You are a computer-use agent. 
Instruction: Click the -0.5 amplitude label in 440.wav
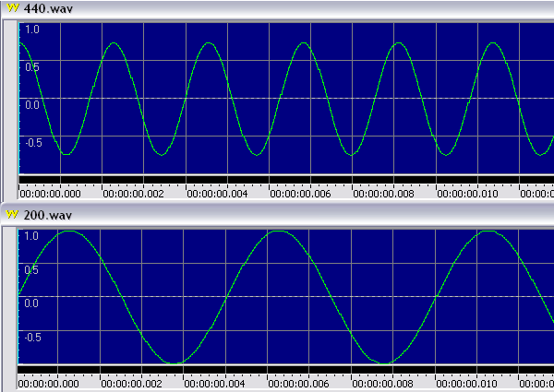31,142
